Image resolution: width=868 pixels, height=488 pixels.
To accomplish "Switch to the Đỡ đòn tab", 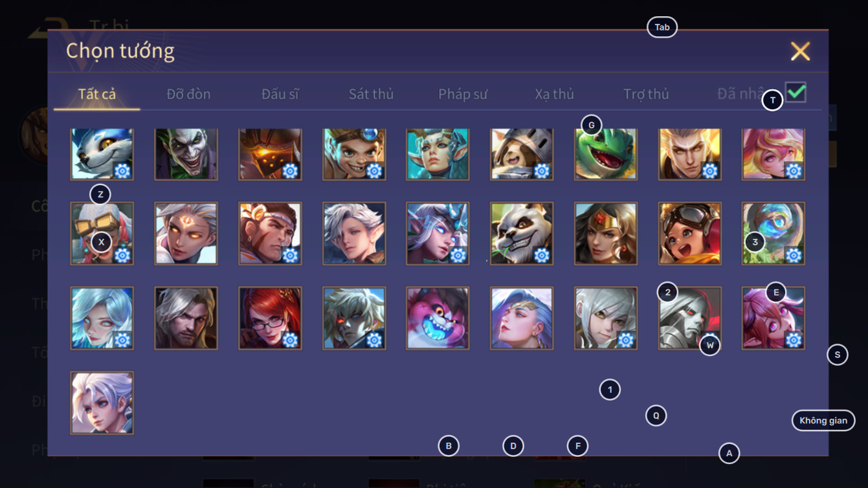I will point(188,94).
